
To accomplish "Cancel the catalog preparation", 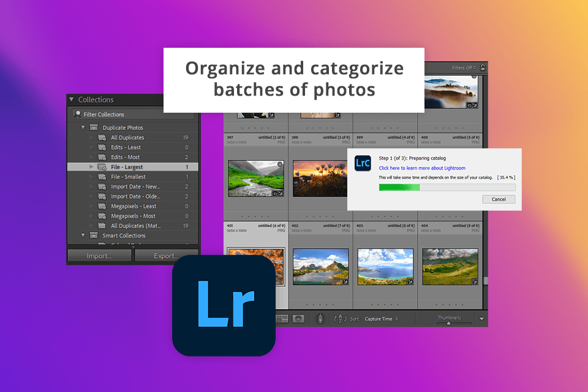I will (x=499, y=199).
